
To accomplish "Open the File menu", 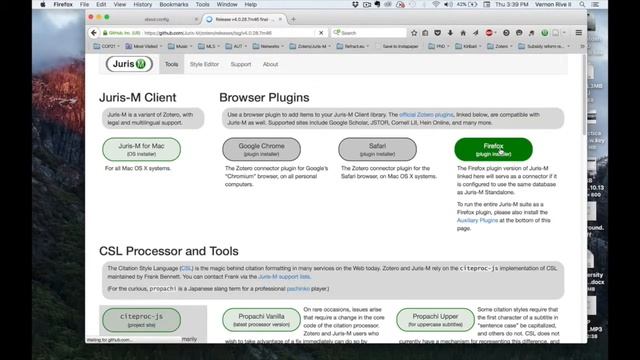I will coord(84,4).
